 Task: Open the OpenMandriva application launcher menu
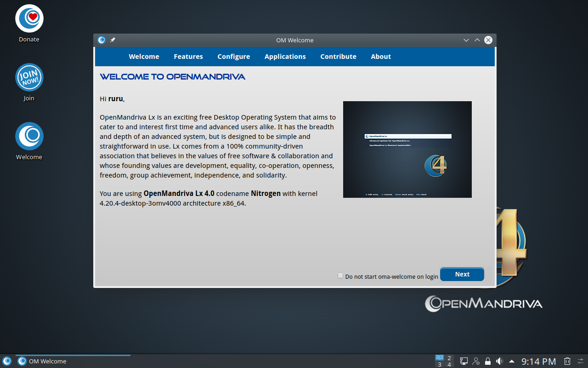click(x=7, y=361)
